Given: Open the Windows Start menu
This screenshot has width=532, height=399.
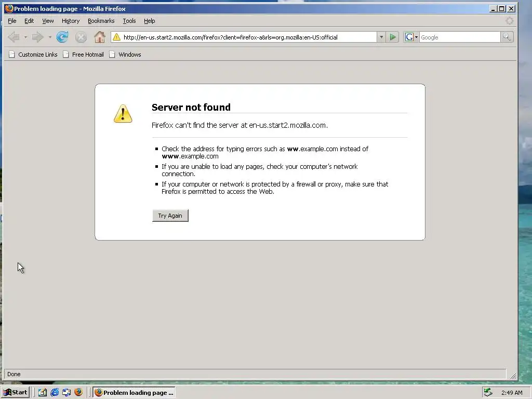Looking at the screenshot, I should (15, 392).
